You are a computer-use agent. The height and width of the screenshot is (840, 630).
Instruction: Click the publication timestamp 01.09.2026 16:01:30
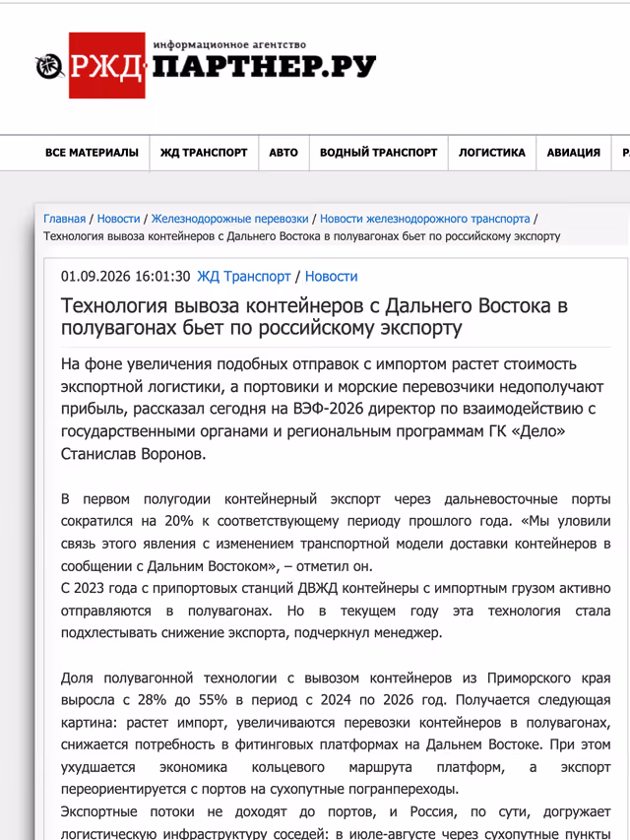coord(125,277)
